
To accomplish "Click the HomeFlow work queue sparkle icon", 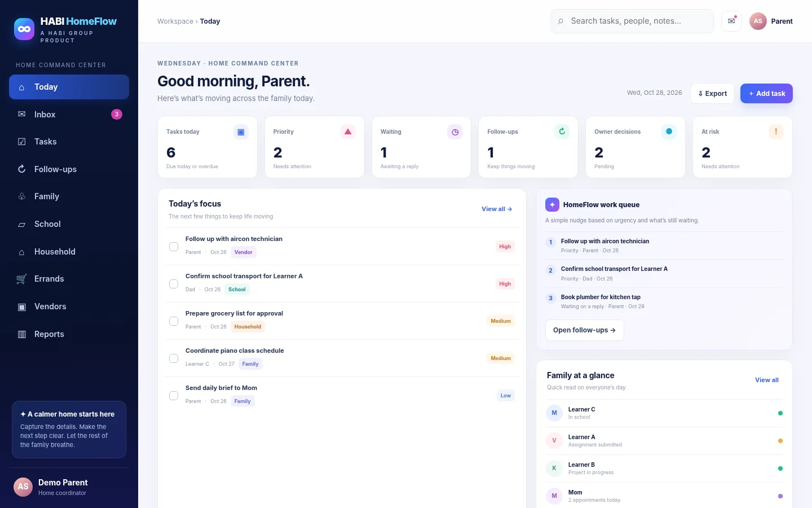I will pos(552,204).
